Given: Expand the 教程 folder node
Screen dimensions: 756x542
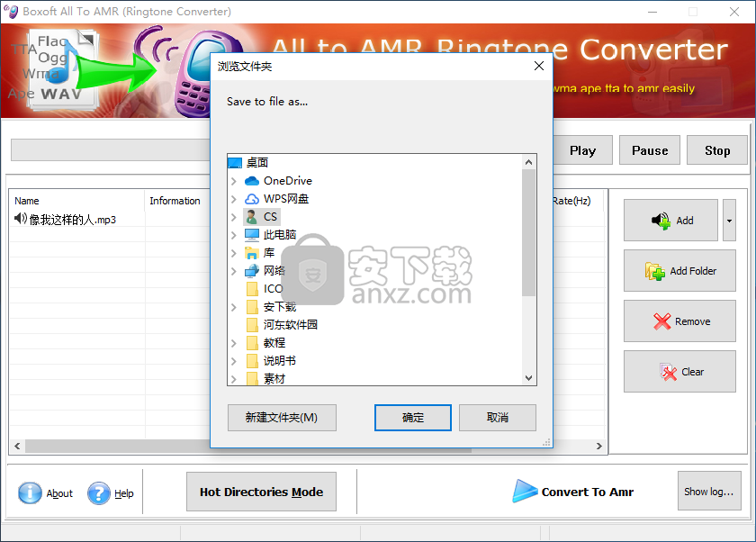Looking at the screenshot, I should (234, 343).
